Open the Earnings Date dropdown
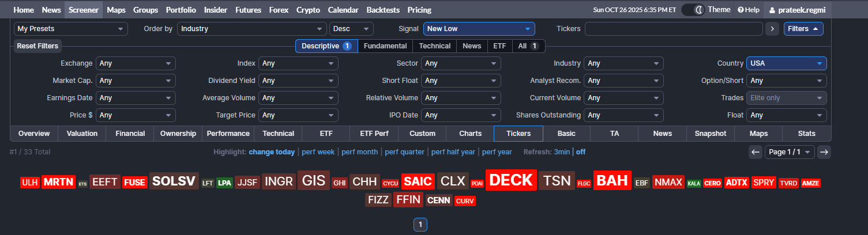Screen dimensions: 868x235 click(x=136, y=98)
